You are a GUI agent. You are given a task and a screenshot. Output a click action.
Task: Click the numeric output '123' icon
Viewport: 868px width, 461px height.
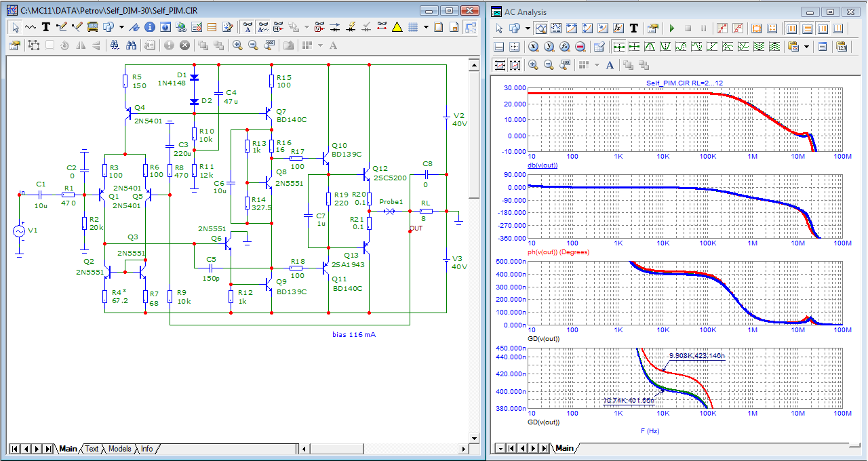point(842,47)
